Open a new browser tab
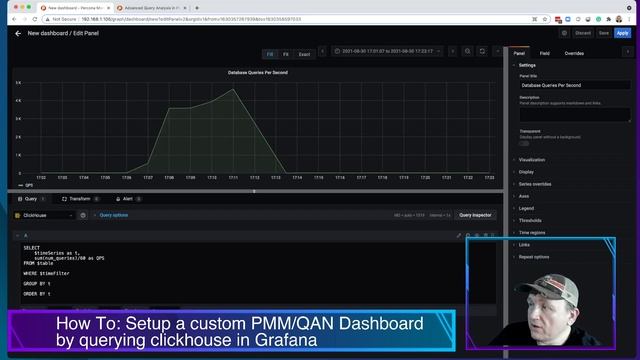640x360 pixels. [x=197, y=8]
